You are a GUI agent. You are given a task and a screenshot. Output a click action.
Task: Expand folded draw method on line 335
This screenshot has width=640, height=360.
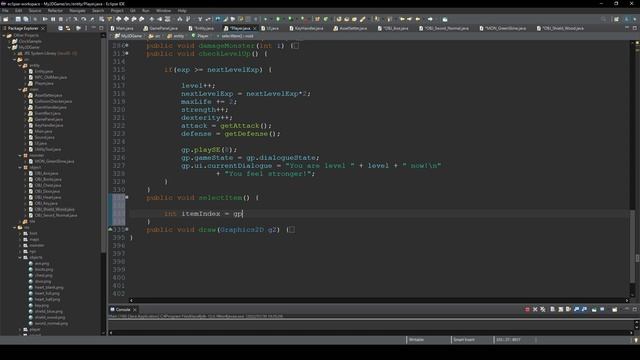127,229
